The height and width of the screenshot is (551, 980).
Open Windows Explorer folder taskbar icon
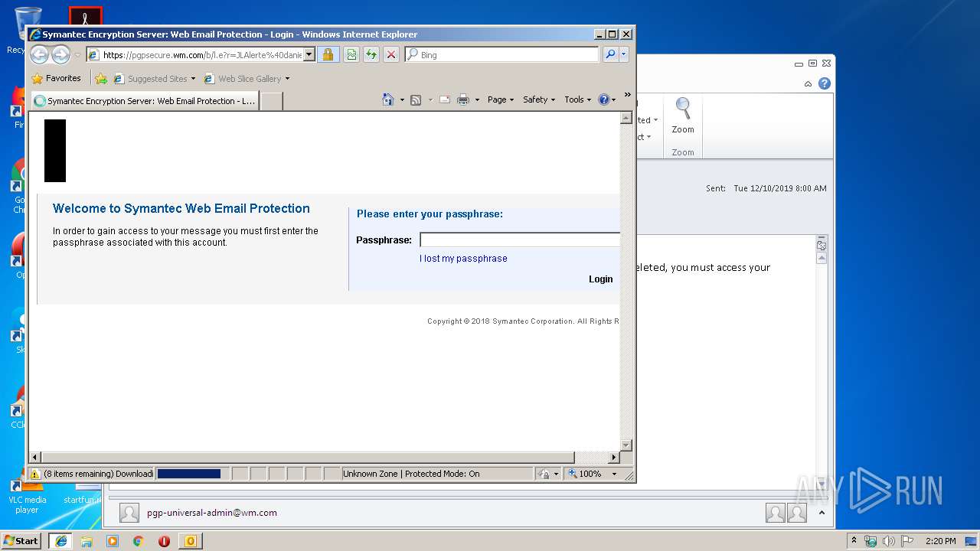[x=87, y=540]
